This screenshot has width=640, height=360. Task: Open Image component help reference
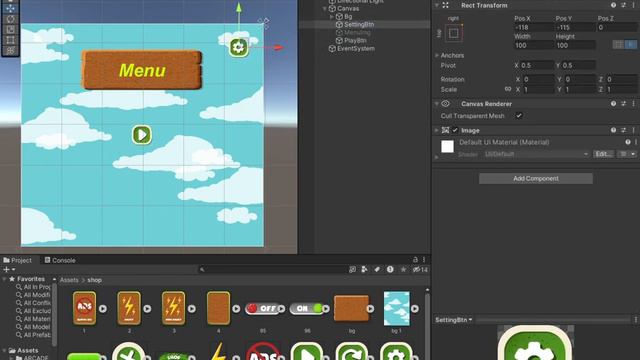[613, 130]
